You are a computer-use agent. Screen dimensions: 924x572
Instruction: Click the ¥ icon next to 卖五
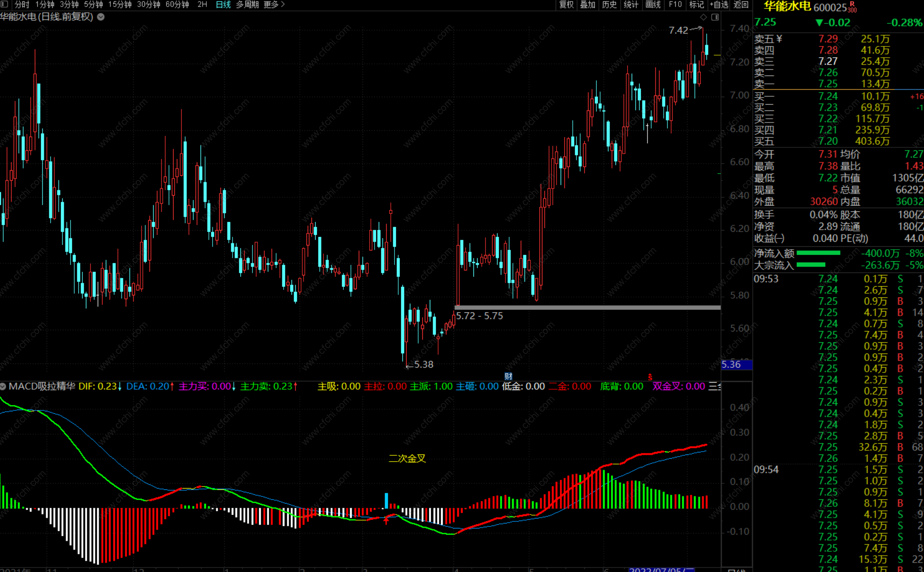(779, 39)
